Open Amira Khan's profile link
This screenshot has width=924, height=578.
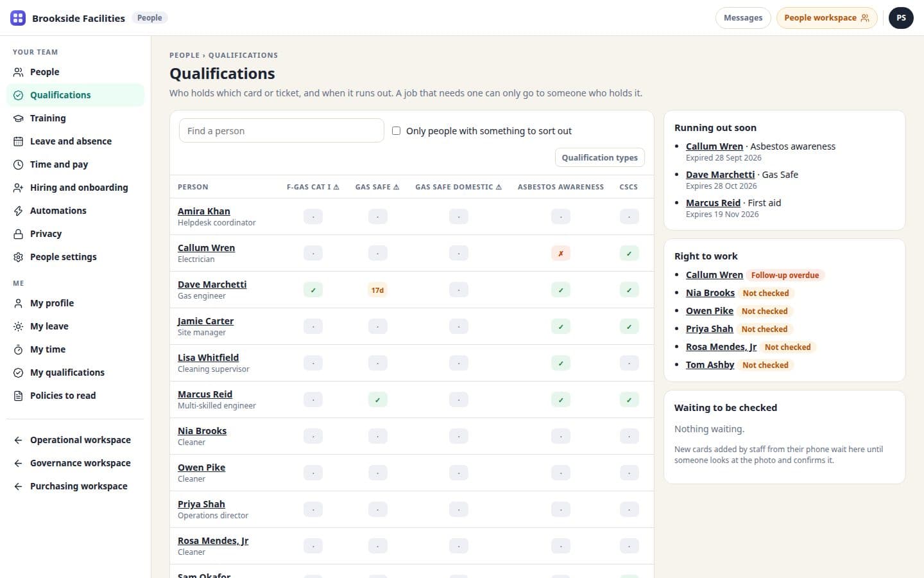(x=203, y=211)
